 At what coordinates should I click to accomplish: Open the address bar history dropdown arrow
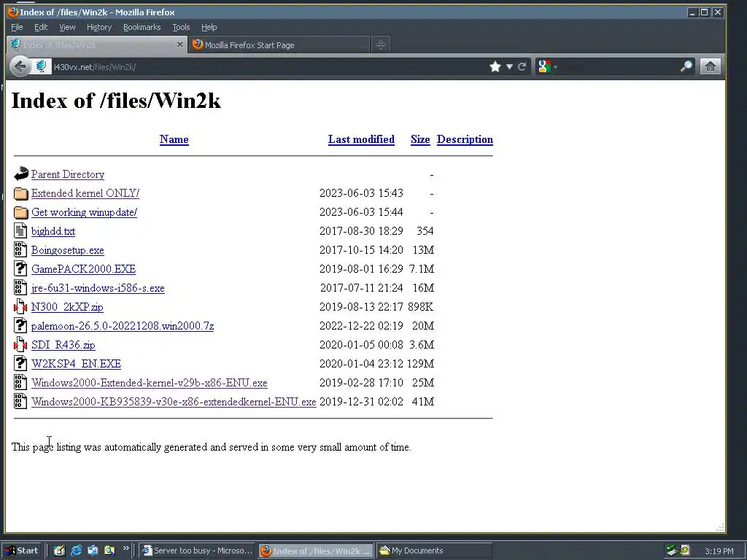509,66
